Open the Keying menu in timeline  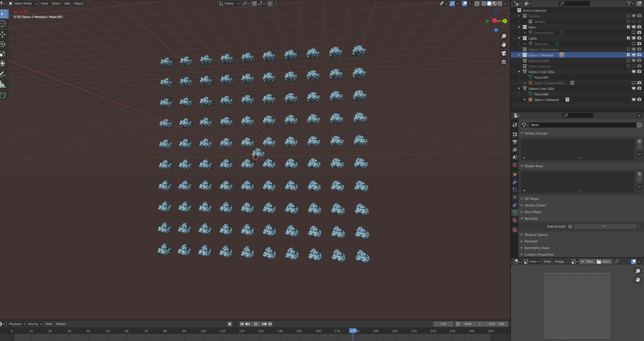pos(35,324)
